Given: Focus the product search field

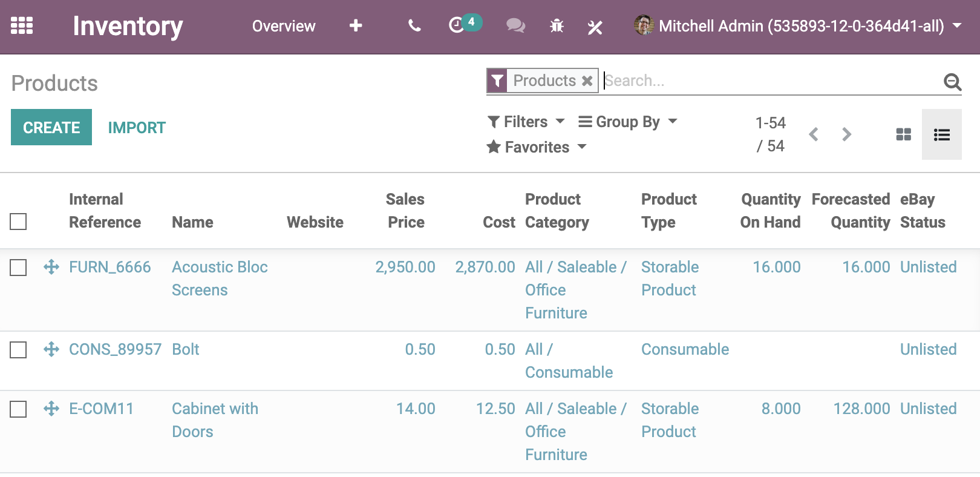Looking at the screenshot, I should pos(768,81).
